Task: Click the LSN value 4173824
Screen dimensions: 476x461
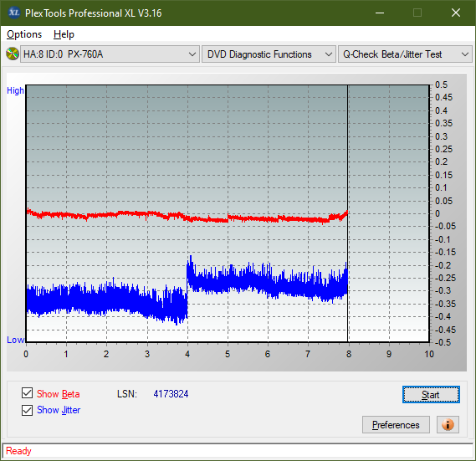Action: (x=171, y=394)
